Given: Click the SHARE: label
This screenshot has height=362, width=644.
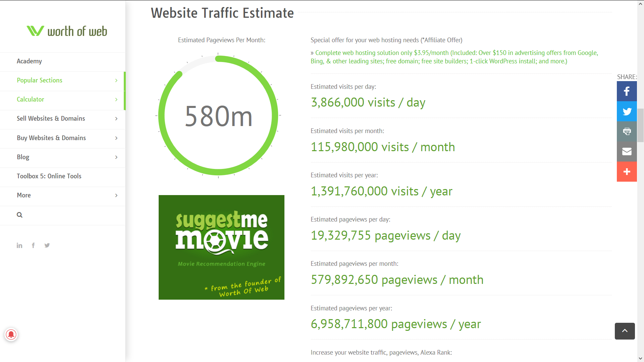Looking at the screenshot, I should [627, 77].
